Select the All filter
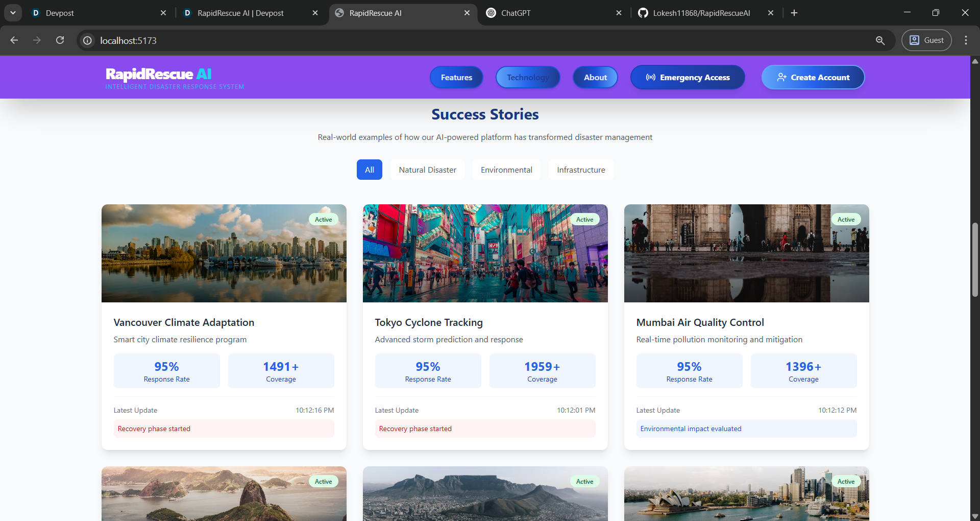This screenshot has height=521, width=980. tap(370, 170)
